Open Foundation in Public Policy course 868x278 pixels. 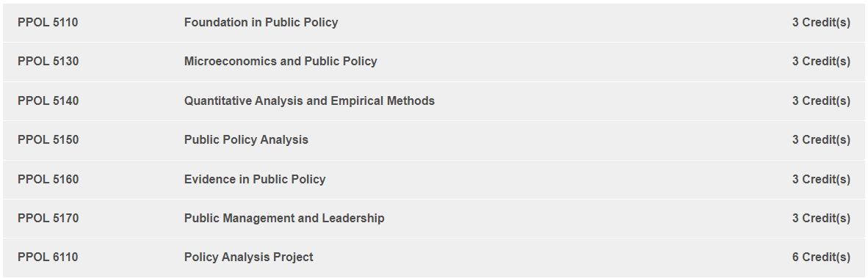pos(261,23)
